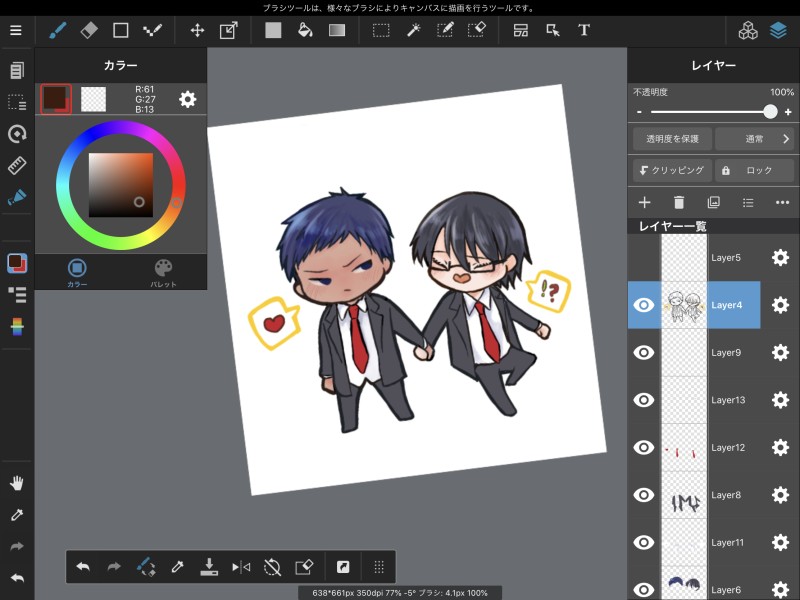The width and height of the screenshot is (800, 600).
Task: Open the materials cubes panel
Action: click(748, 30)
